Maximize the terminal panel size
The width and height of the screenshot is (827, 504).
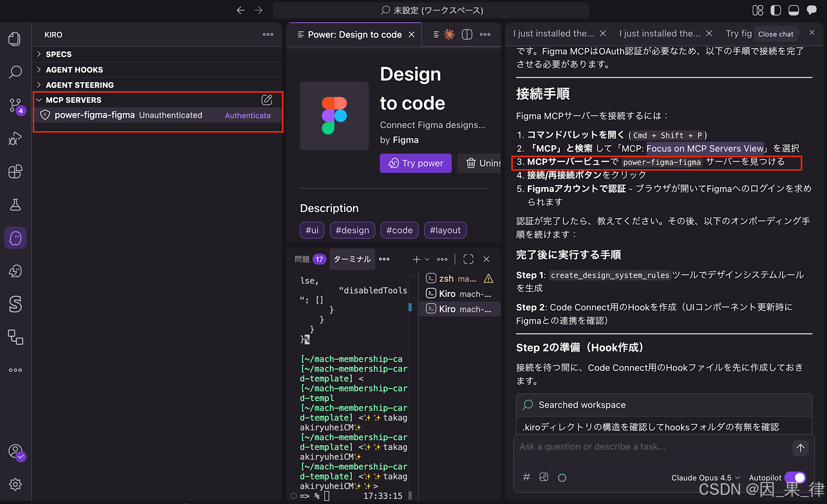point(468,259)
